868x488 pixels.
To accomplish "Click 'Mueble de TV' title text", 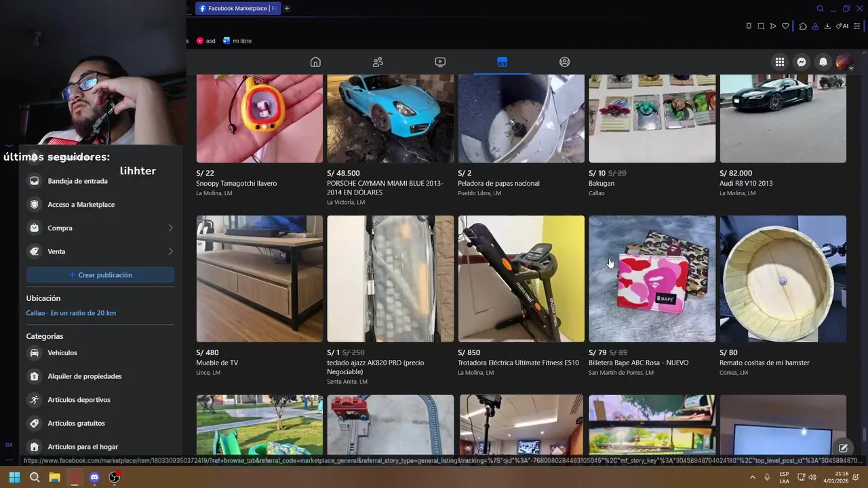I will point(217,363).
